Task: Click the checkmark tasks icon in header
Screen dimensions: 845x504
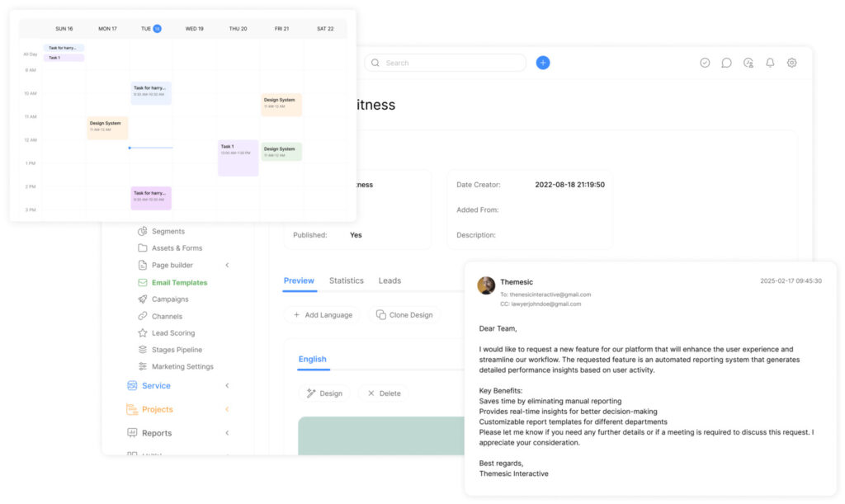Action: click(705, 63)
